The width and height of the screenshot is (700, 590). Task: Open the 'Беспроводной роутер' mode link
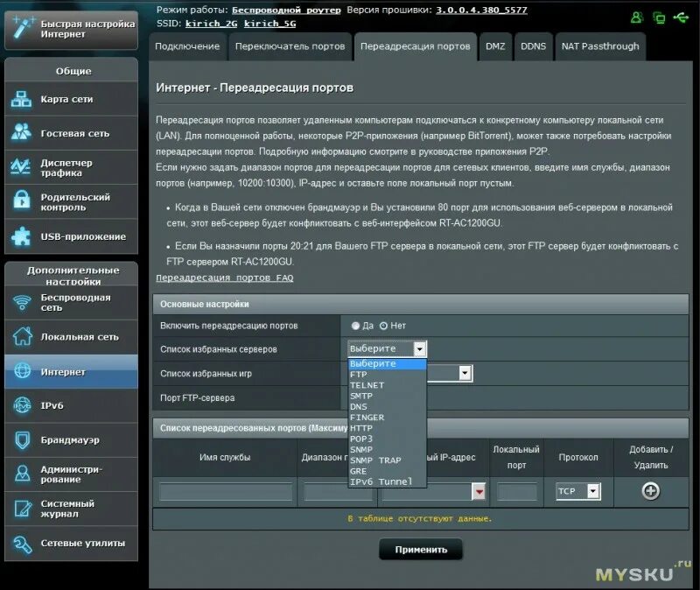286,10
